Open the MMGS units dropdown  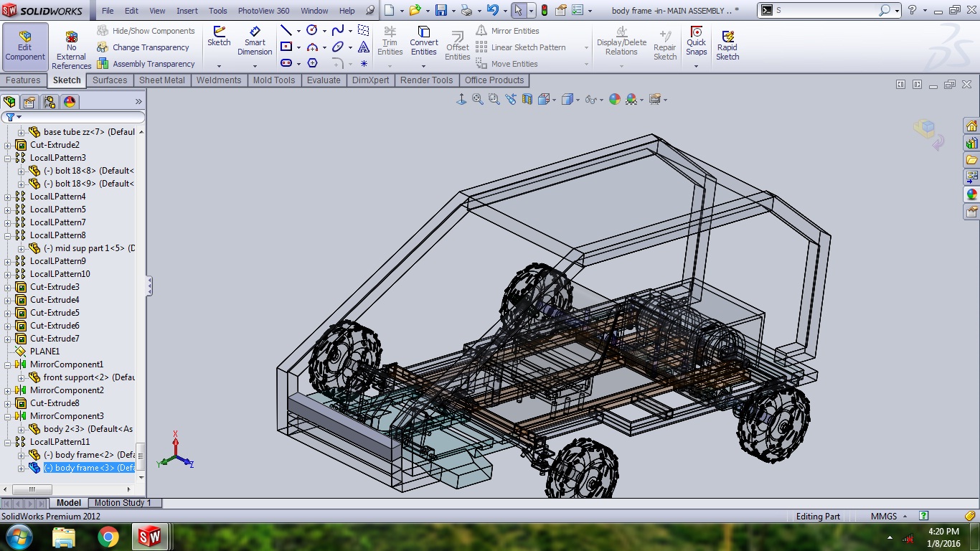click(889, 517)
